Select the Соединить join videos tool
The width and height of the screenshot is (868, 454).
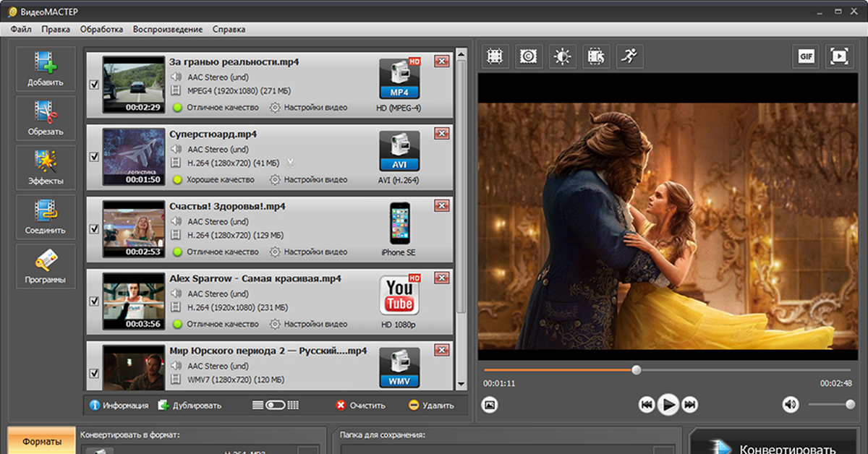(46, 216)
